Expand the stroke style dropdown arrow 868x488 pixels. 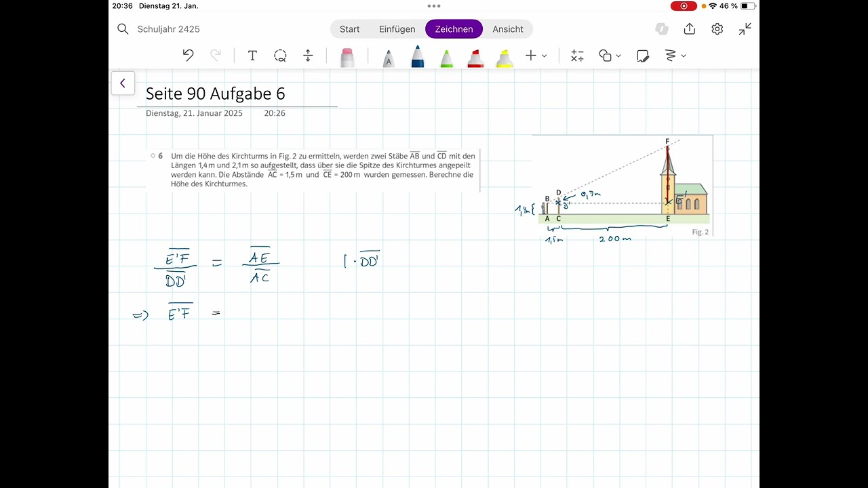(x=684, y=56)
